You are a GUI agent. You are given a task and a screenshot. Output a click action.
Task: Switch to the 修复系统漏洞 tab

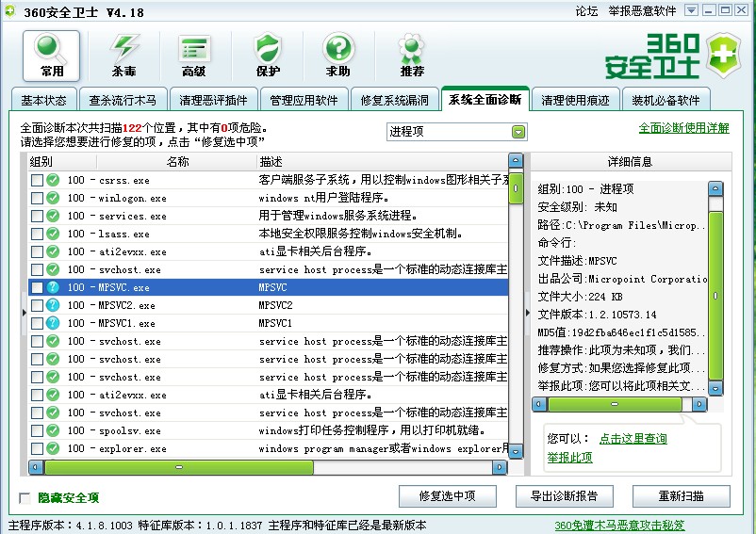coord(394,100)
